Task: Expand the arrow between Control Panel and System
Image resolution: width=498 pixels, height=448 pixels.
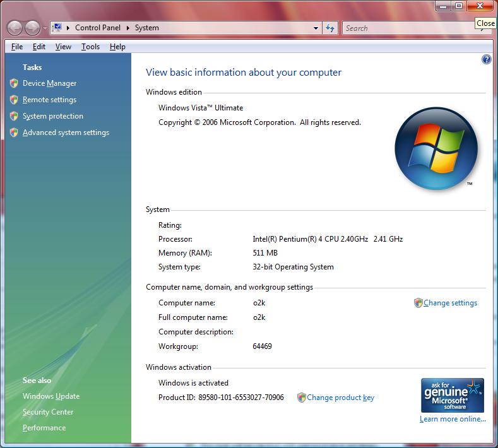Action: pyautogui.click(x=128, y=28)
